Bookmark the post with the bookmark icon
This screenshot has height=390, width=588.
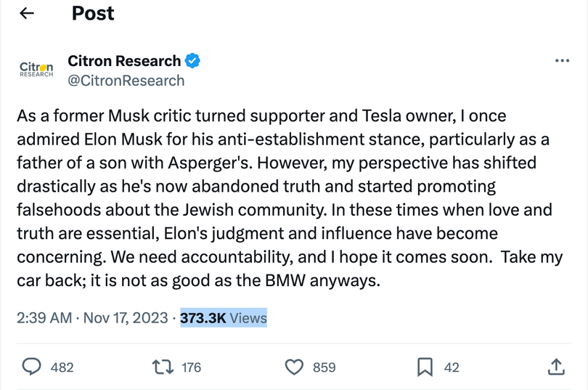click(425, 367)
